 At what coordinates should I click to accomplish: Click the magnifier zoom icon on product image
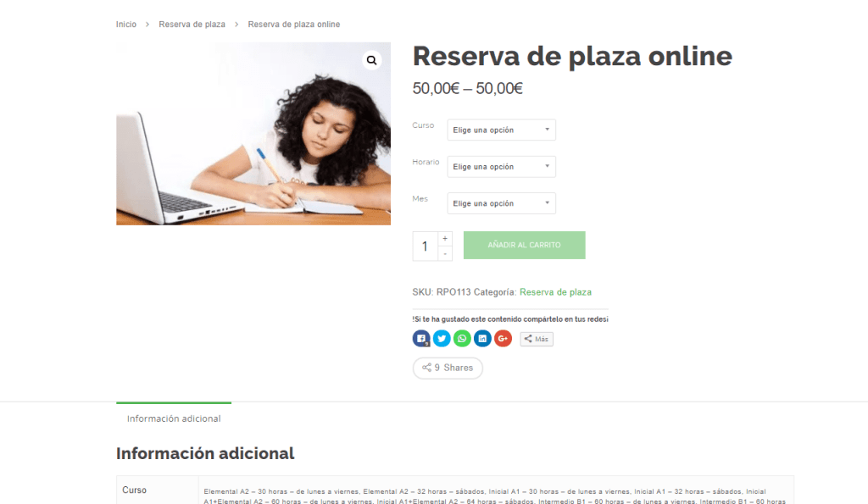(x=371, y=60)
